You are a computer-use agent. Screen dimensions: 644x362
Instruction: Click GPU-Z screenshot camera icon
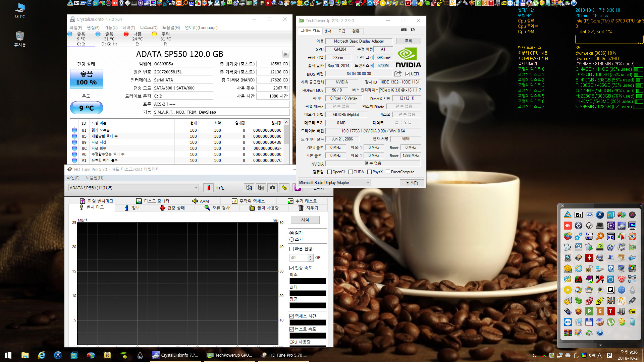[404, 29]
